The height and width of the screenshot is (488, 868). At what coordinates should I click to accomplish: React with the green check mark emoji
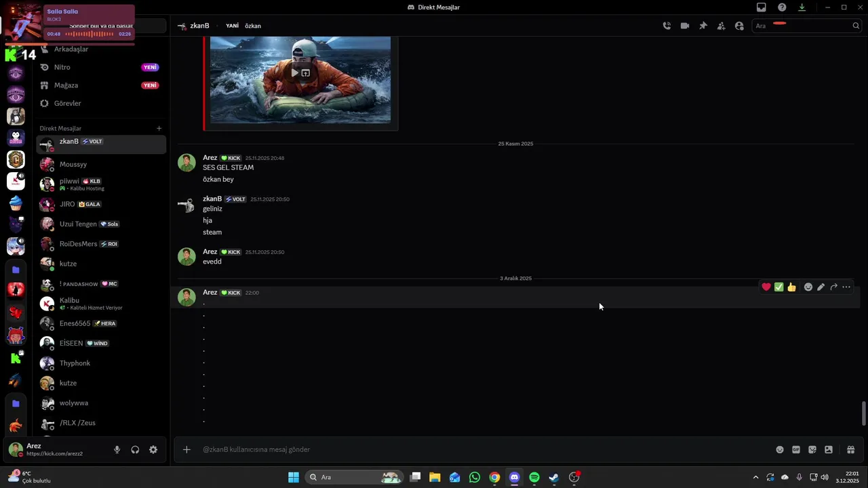coord(778,287)
